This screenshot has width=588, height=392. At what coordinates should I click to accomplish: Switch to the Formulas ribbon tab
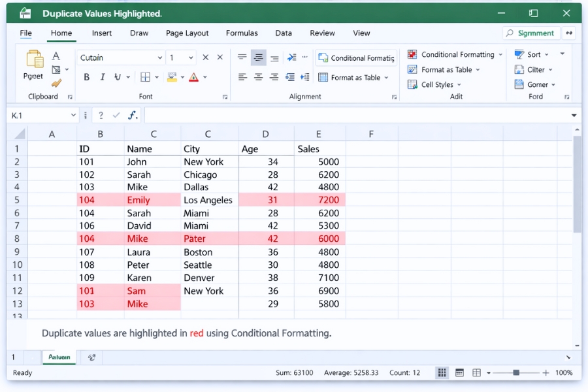[x=242, y=33]
